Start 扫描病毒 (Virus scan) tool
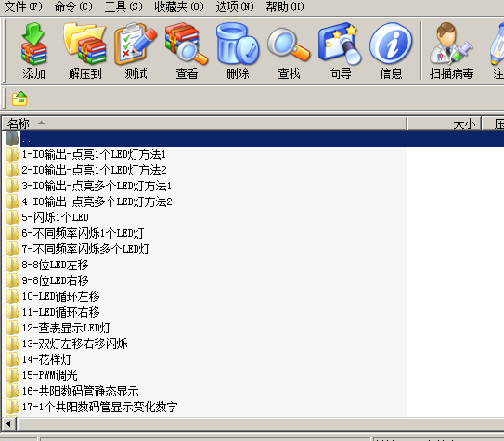The height and width of the screenshot is (441, 504). pyautogui.click(x=451, y=51)
